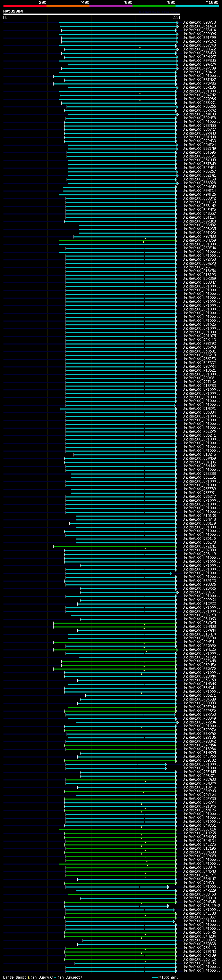Select the query name AV532904
Image resolution: width=222 pixels, height=980 pixels.
click(x=13, y=11)
